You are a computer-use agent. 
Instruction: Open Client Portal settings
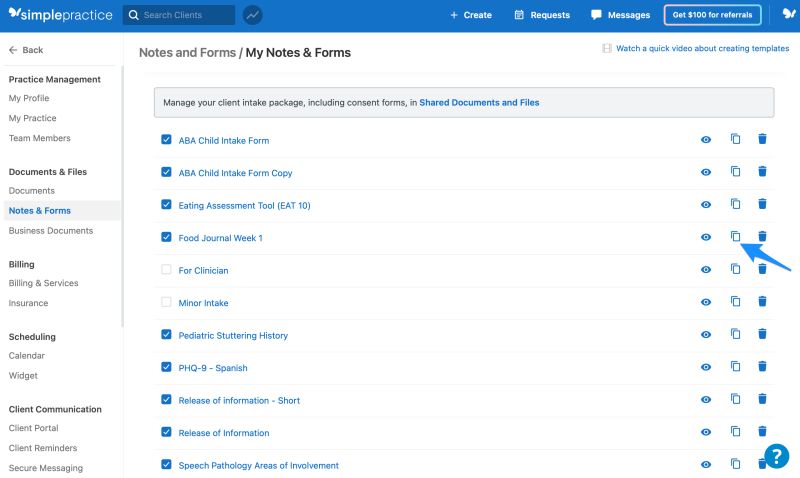(x=34, y=428)
